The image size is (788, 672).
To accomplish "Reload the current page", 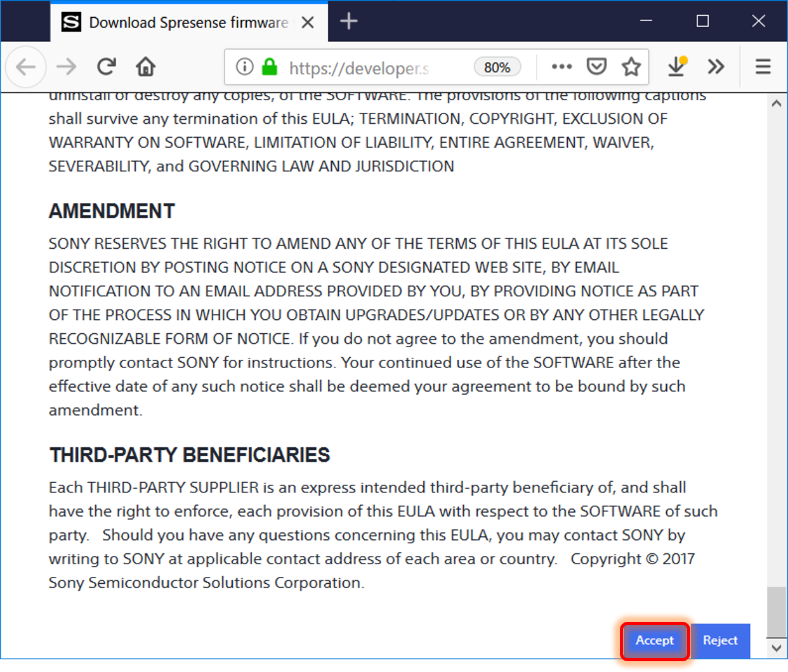I will point(106,67).
